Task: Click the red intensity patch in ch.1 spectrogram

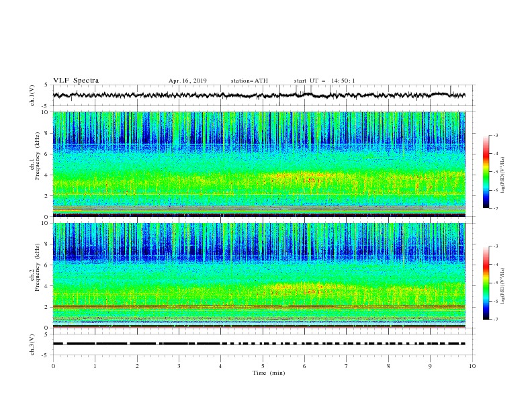Action: point(312,181)
